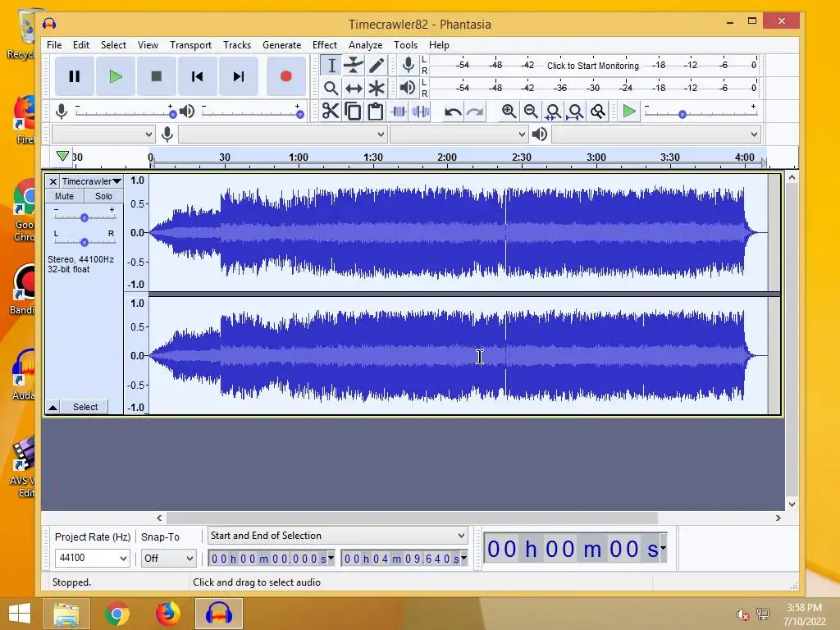The image size is (840, 630).
Task: Click Trim audio outside selection icon
Action: pos(399,112)
